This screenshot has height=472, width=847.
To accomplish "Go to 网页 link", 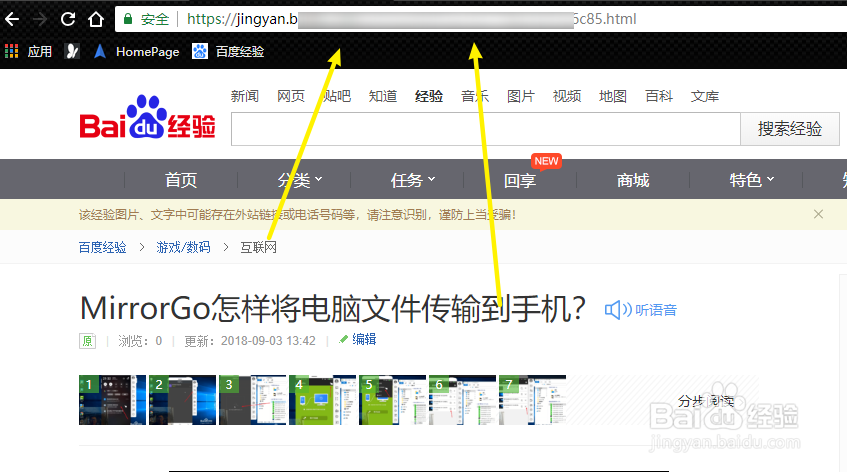I will click(291, 96).
